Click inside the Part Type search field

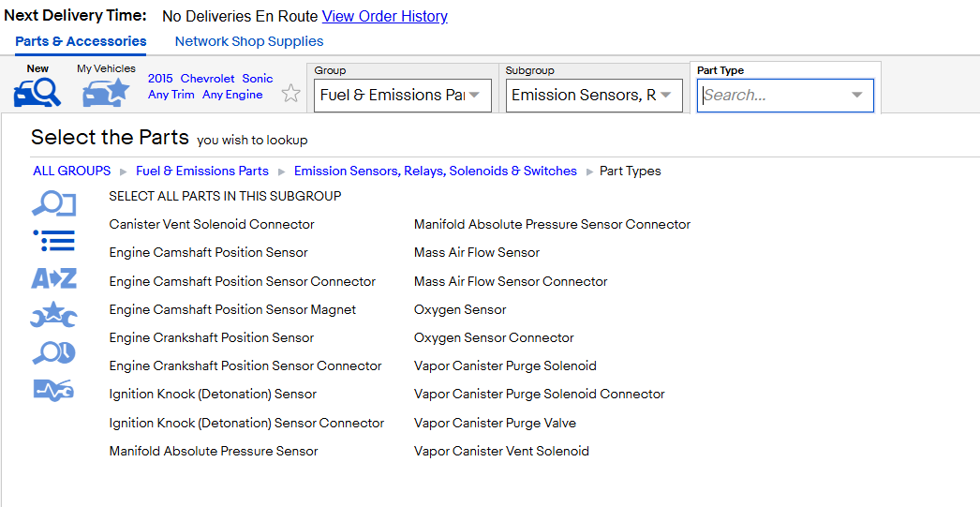click(x=785, y=95)
